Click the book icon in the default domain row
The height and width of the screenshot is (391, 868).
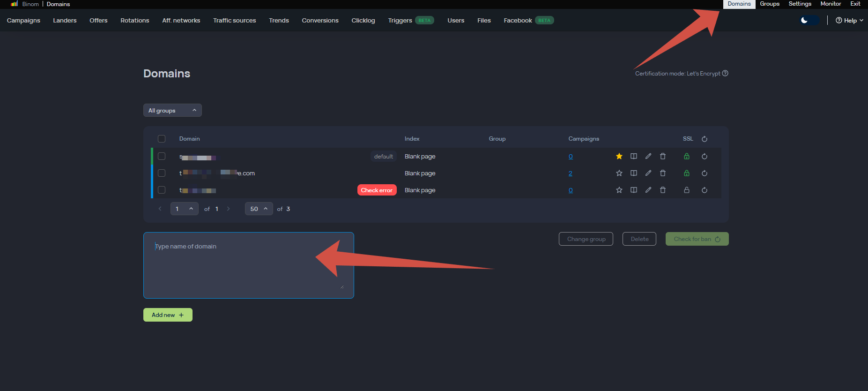[634, 156]
